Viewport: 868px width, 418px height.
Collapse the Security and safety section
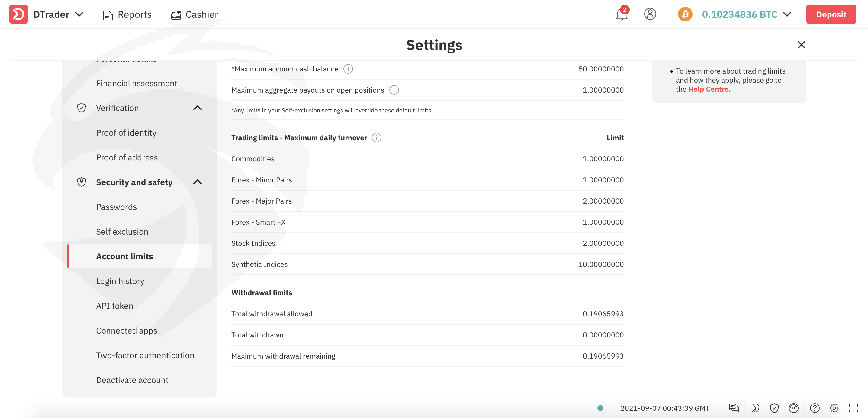pos(198,182)
